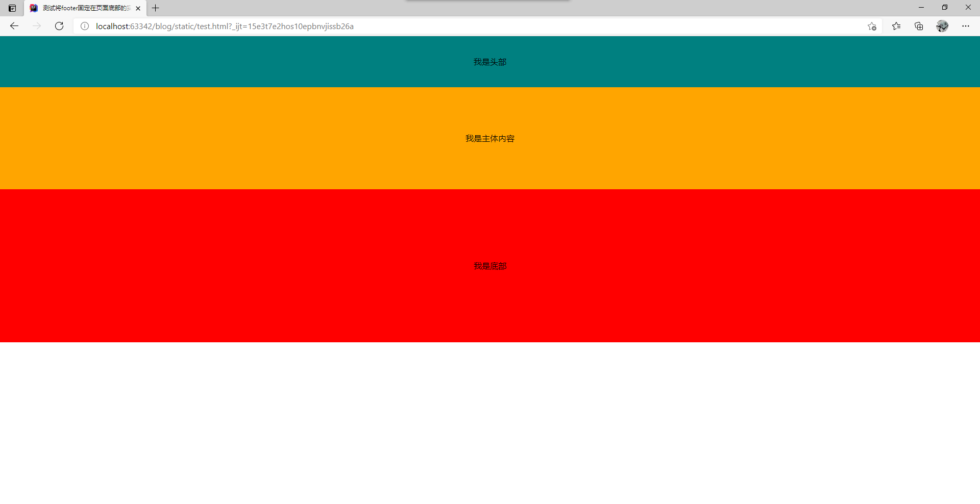View site information icon in address bar
This screenshot has height=504, width=980.
[85, 26]
